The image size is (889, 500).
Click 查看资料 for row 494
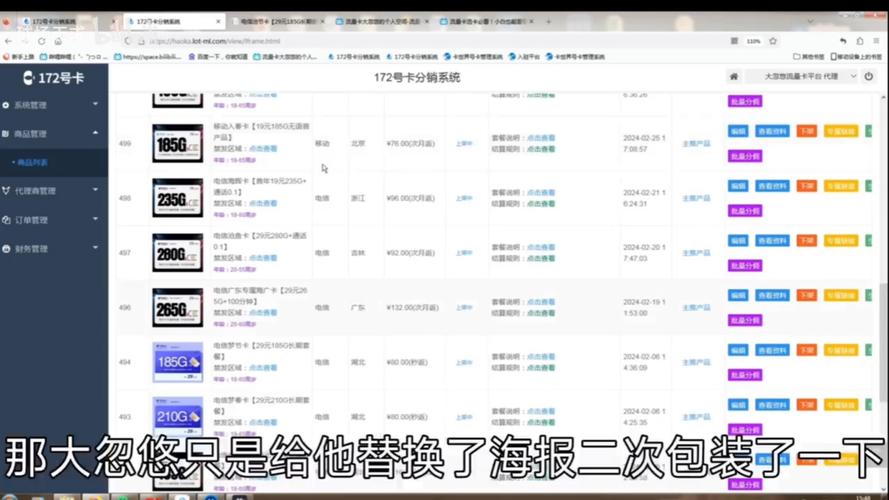772,350
